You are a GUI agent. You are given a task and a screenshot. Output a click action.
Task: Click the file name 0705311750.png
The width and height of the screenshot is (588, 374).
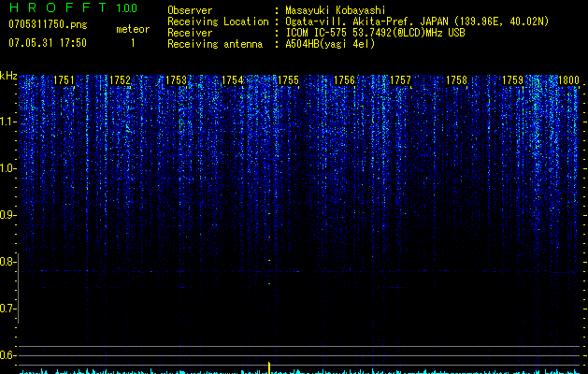click(48, 24)
